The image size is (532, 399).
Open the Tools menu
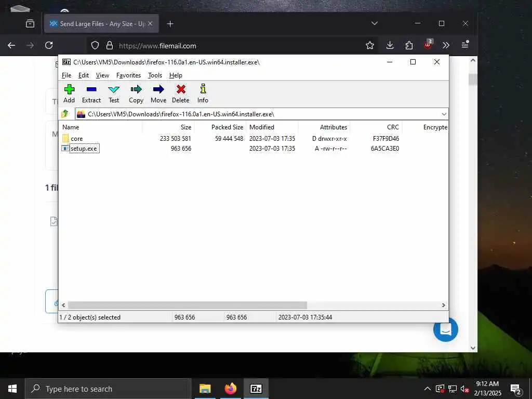coord(155,75)
